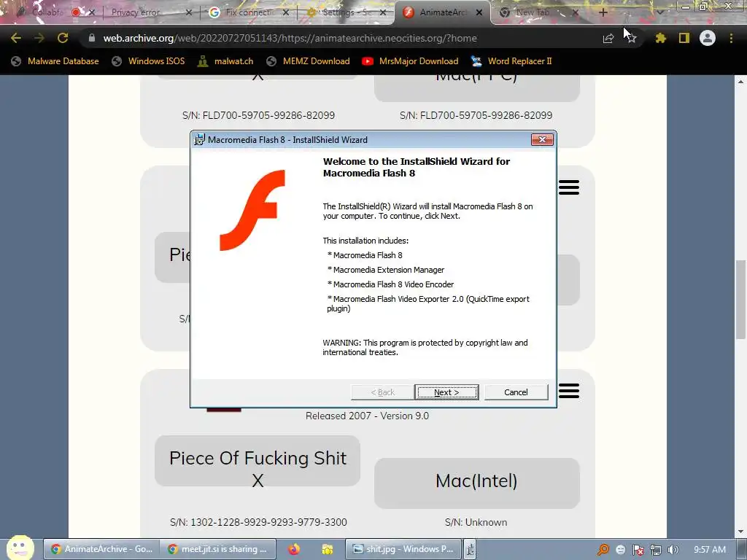Screen dimensions: 747x560
Task: Open the folder icon in taskbar
Action: point(328,549)
